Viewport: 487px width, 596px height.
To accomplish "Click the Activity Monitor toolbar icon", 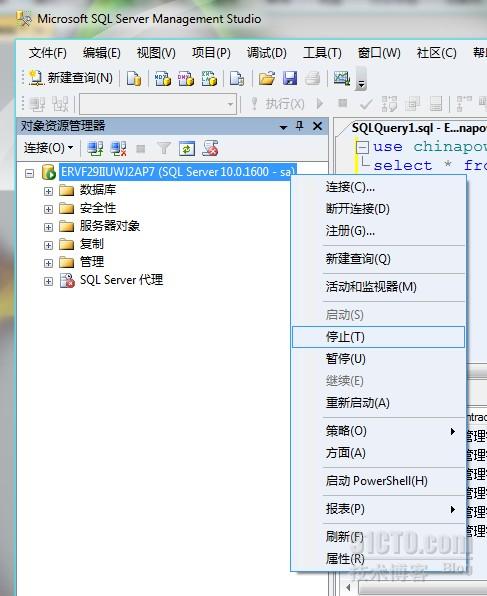I will pyautogui.click(x=342, y=78).
